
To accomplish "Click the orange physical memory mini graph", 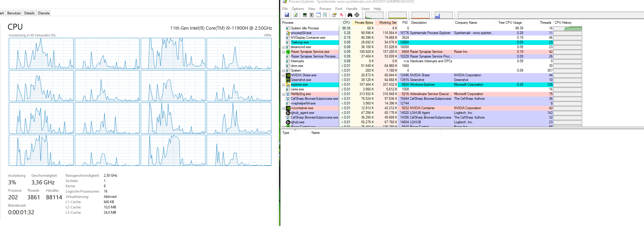I will pos(420,15).
